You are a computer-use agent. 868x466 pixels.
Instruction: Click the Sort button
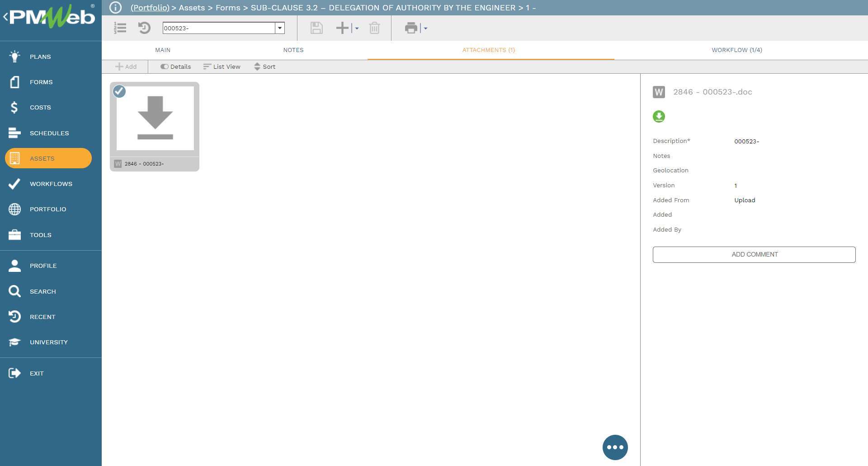coord(265,67)
